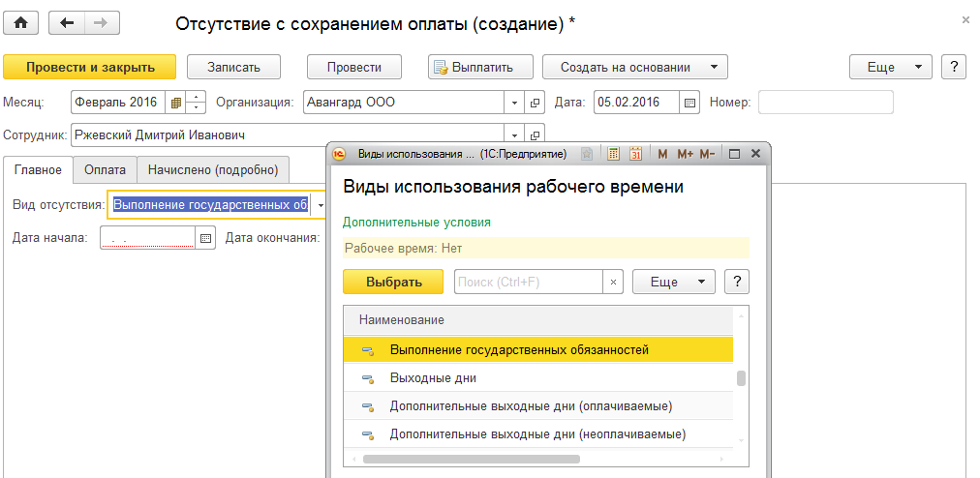980x478 pixels.
Task: Open calculator icon in dialog title bar
Action: (x=613, y=154)
